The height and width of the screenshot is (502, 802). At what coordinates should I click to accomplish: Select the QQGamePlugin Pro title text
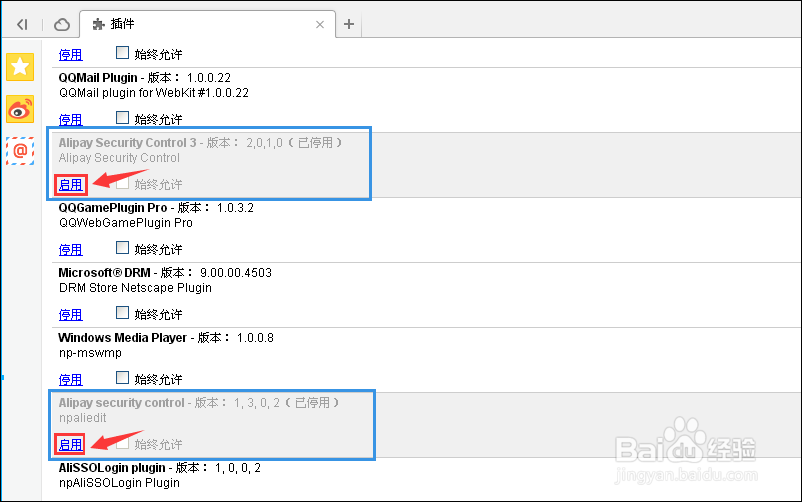coord(113,208)
